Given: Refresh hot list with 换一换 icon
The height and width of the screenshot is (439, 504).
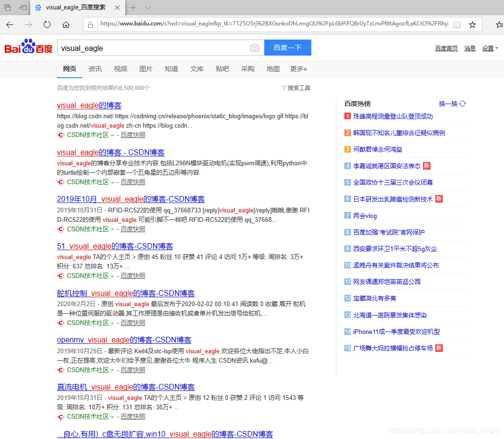Looking at the screenshot, I should tap(463, 104).
